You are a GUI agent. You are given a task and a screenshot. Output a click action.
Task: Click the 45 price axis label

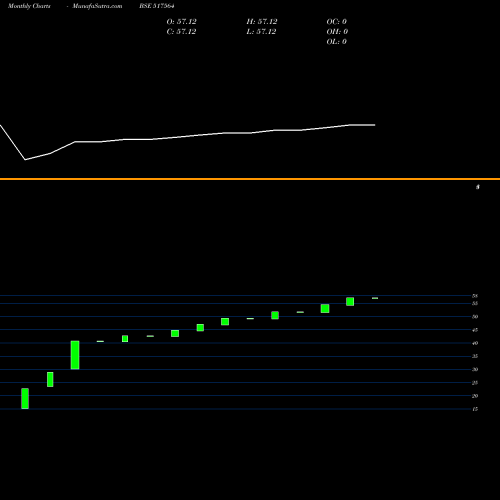[x=475, y=330]
